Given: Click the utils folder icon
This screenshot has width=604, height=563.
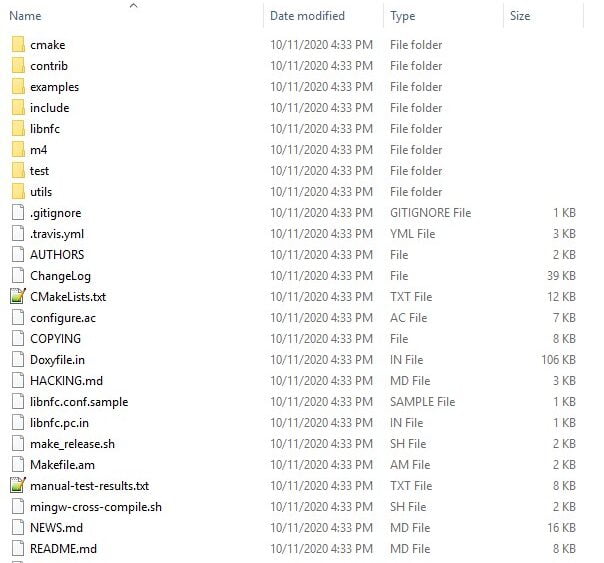Looking at the screenshot, I should click(18, 192).
